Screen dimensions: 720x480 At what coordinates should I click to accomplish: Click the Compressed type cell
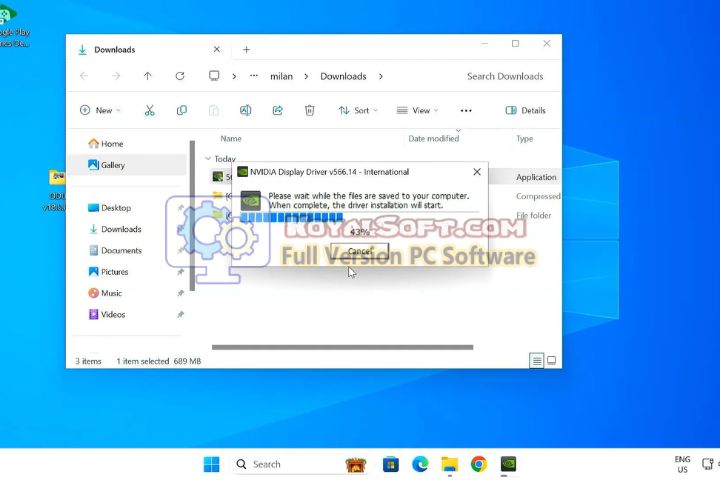(538, 196)
